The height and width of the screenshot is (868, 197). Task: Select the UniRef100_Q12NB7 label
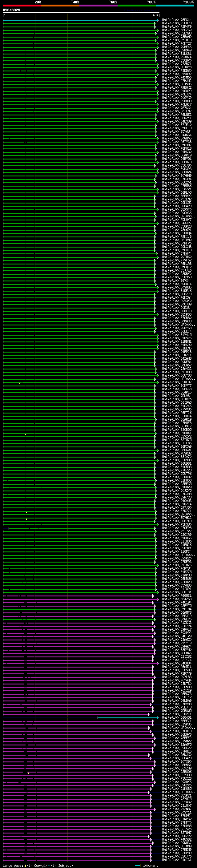click(x=176, y=809)
